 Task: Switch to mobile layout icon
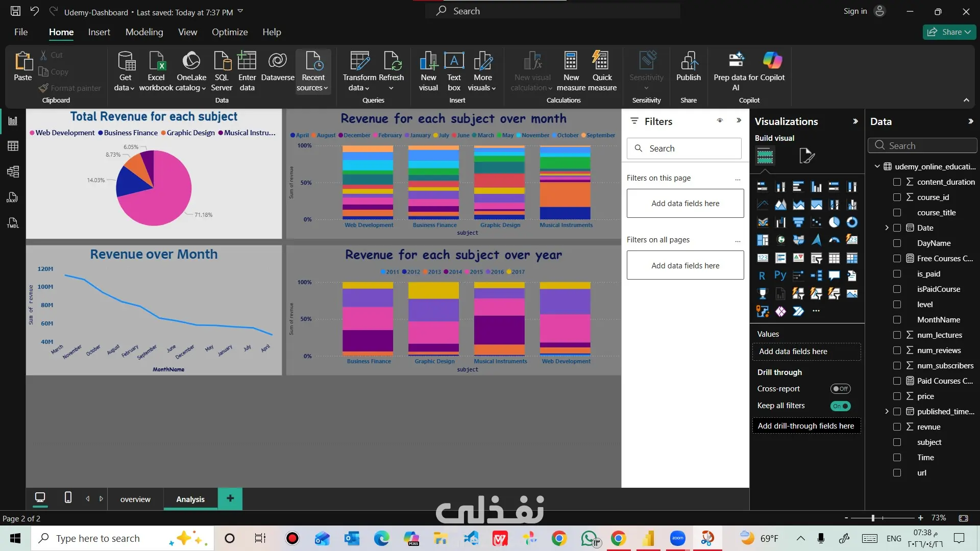tap(68, 497)
